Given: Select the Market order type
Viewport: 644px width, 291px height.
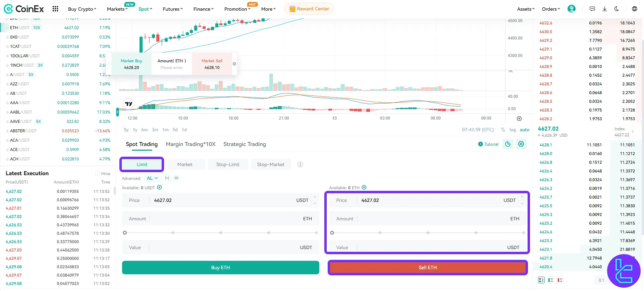Looking at the screenshot, I should tap(185, 164).
